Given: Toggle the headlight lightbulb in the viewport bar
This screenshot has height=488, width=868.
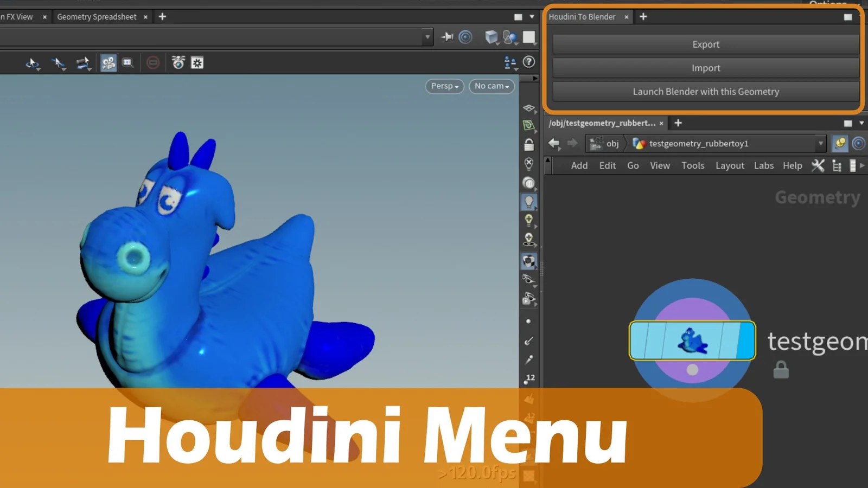Looking at the screenshot, I should 529,201.
